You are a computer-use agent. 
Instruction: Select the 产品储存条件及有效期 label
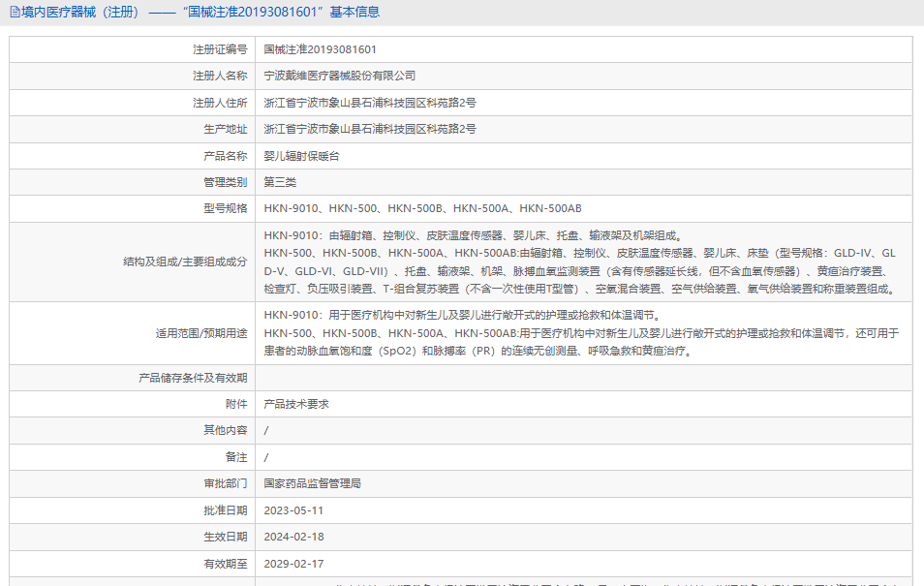point(193,378)
